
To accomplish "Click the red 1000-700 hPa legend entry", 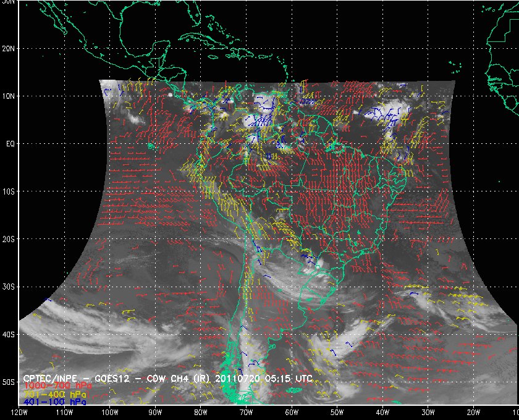I will pos(57,386).
